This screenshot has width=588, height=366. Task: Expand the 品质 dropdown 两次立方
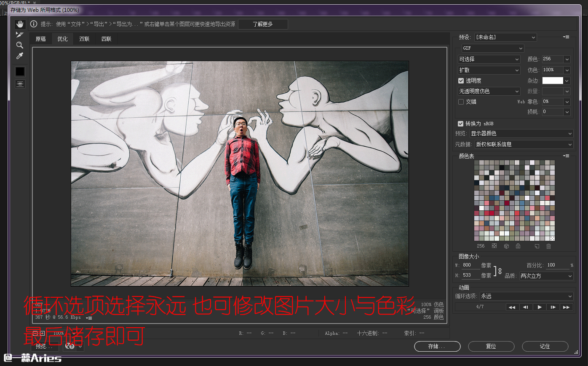546,276
